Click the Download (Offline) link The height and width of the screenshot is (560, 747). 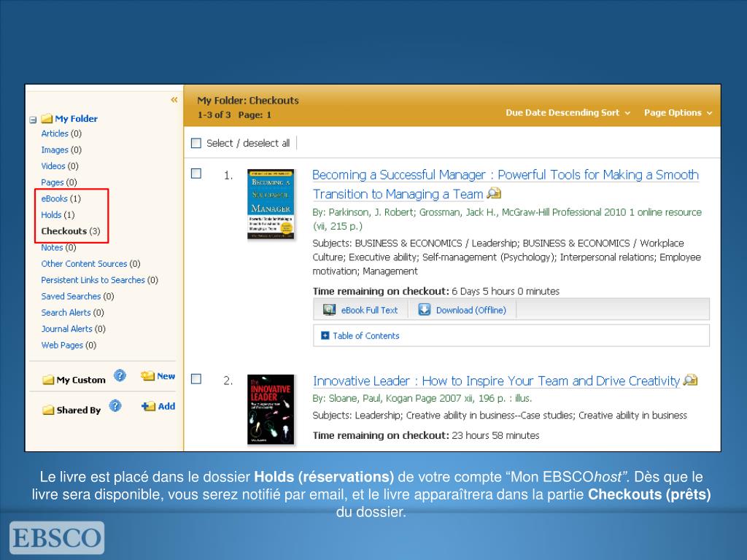tap(471, 310)
